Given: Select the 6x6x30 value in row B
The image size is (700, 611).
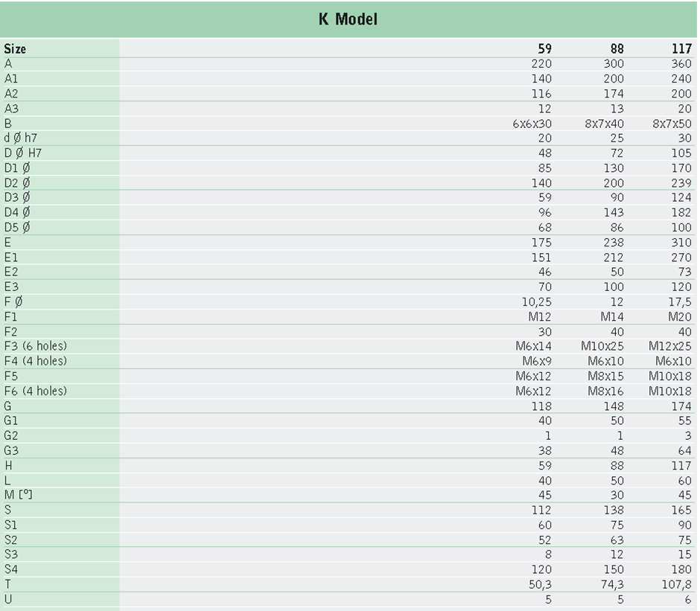Looking at the screenshot, I should click(532, 124).
